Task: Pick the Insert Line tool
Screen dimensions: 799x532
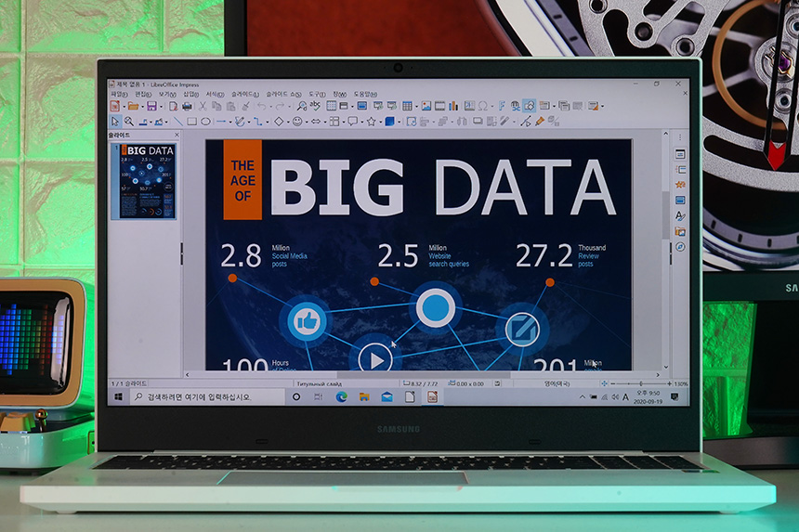Action: [x=177, y=122]
